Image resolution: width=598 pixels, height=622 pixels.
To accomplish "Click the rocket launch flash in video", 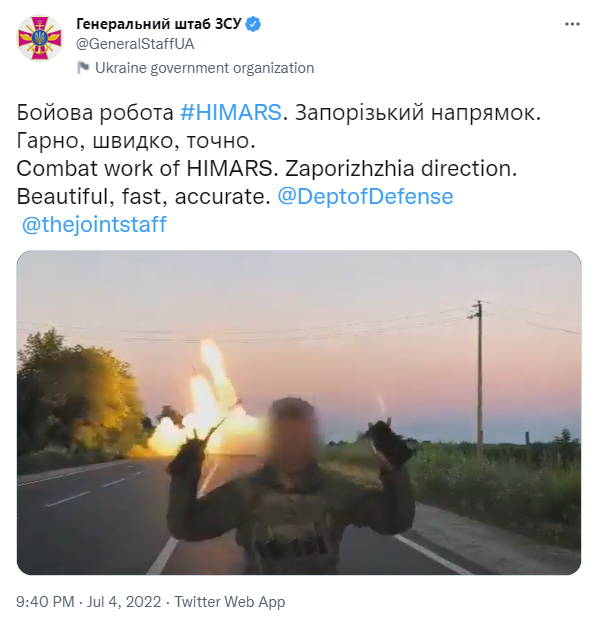I will (206, 405).
